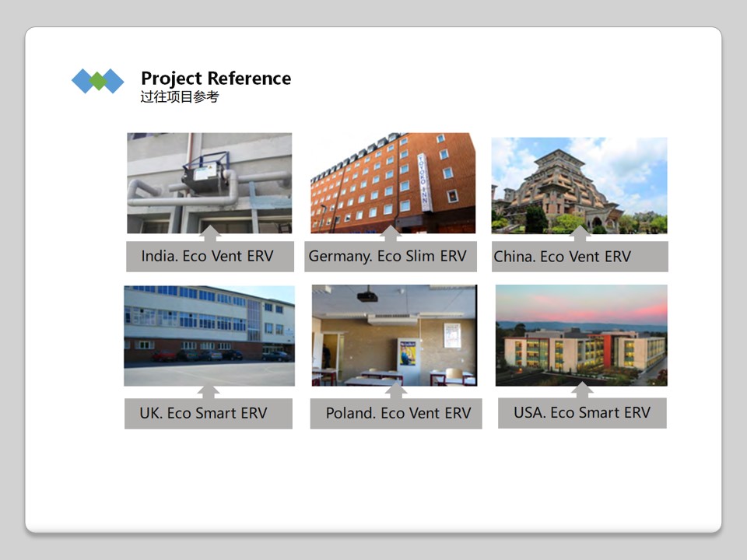747x560 pixels.
Task: Click the up arrow above the Germany label
Action: pyautogui.click(x=391, y=234)
